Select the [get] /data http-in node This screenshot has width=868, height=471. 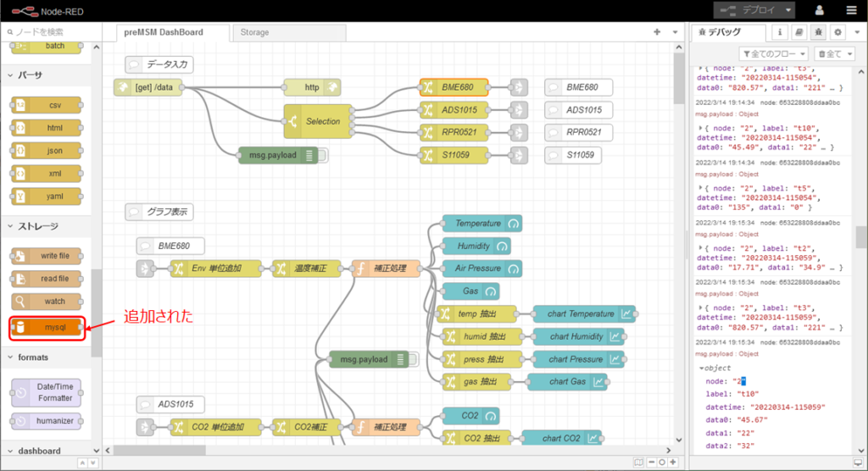[x=147, y=87]
